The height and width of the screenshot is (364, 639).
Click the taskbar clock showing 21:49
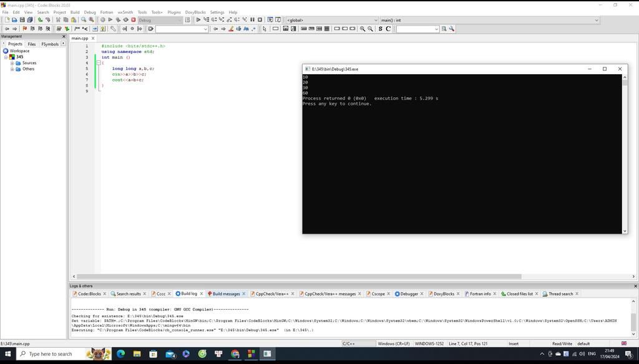click(x=609, y=353)
